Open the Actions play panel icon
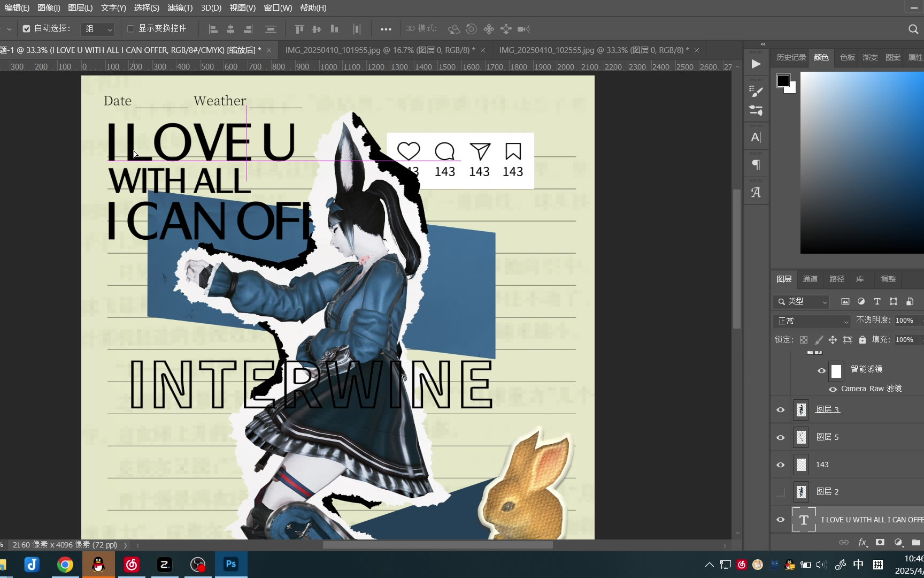Image resolution: width=924 pixels, height=578 pixels. click(756, 64)
